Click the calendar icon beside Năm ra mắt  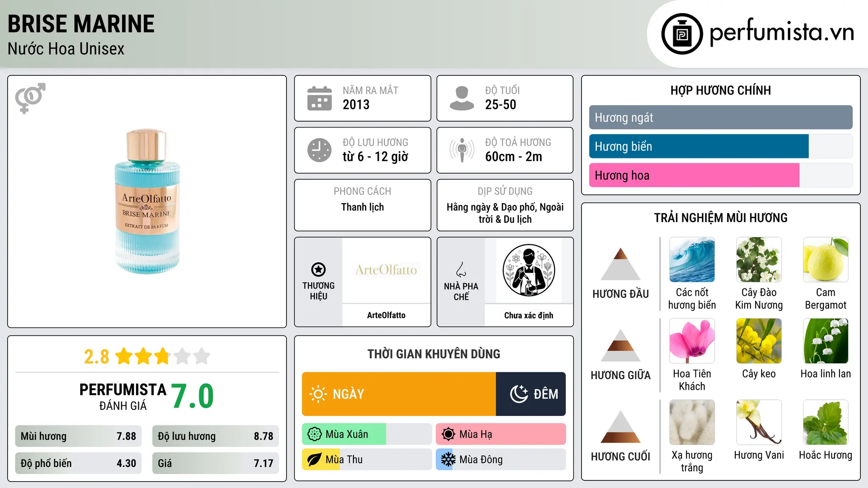point(320,98)
